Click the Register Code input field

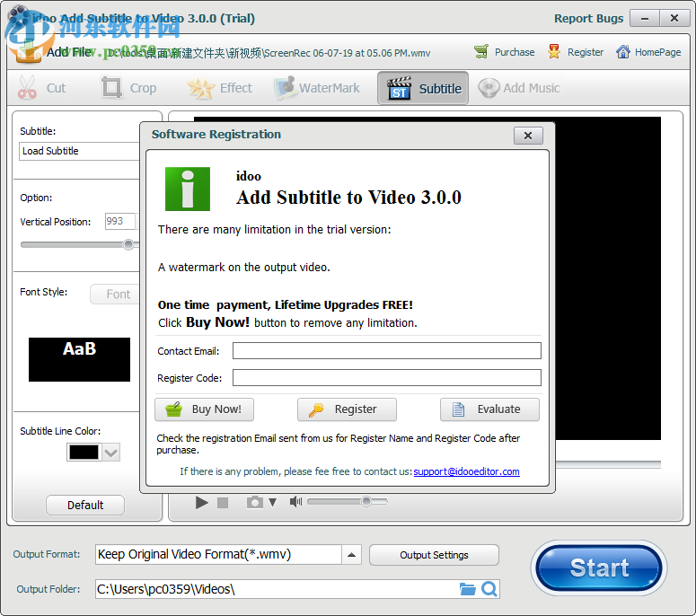tap(387, 378)
